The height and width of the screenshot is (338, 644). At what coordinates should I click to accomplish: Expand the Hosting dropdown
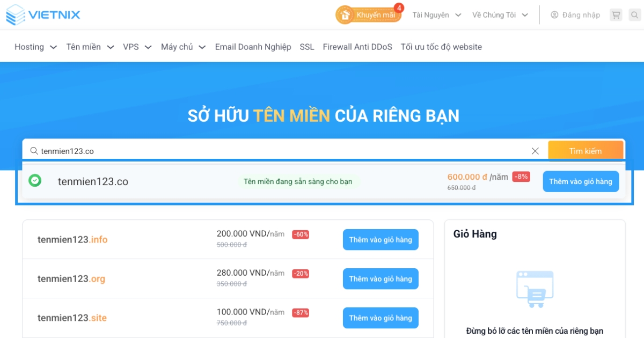click(x=35, y=47)
